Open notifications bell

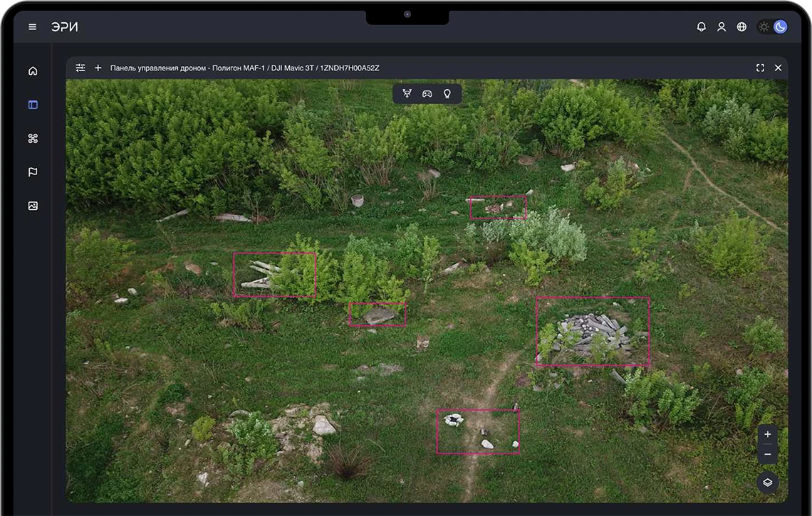701,27
